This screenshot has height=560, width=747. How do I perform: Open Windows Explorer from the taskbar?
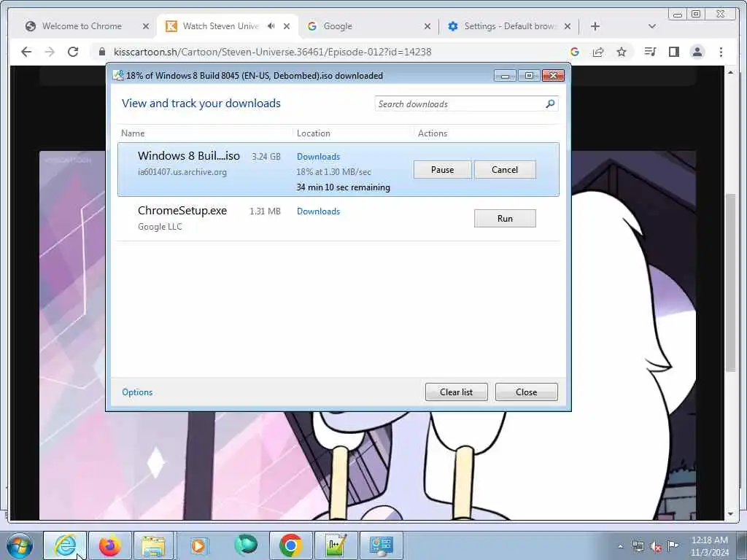point(153,545)
